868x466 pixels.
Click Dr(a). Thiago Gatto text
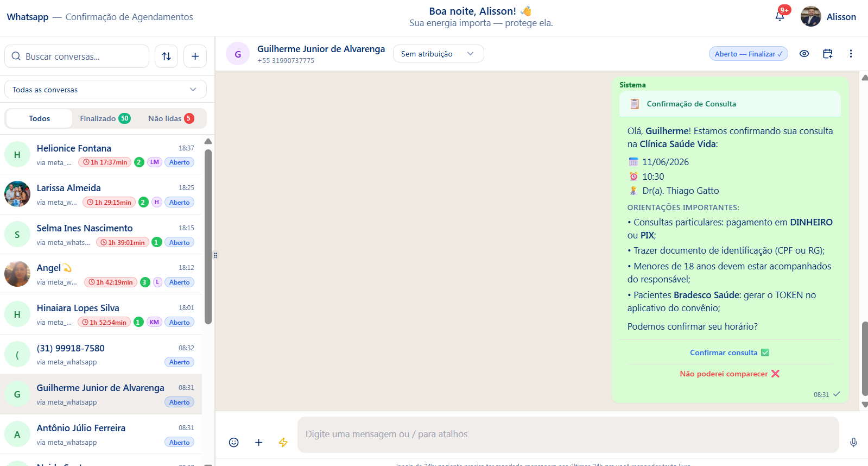pos(681,191)
